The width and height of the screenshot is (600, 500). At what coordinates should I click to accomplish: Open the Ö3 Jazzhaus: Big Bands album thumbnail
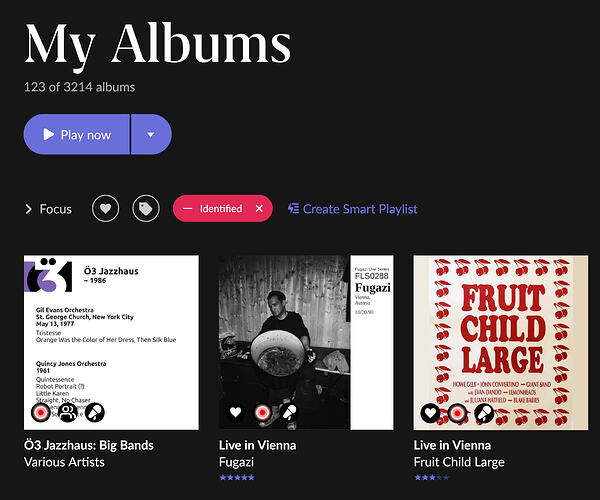pos(111,342)
